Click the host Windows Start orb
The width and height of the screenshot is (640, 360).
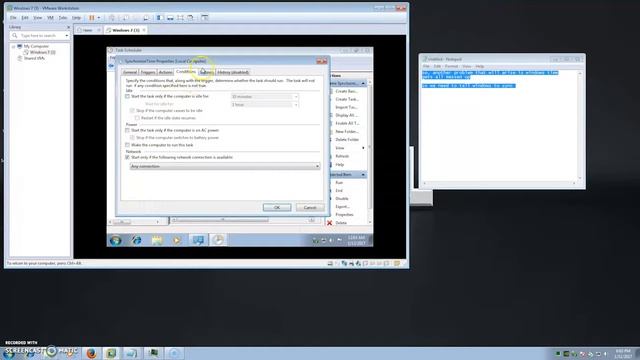[x=8, y=353]
